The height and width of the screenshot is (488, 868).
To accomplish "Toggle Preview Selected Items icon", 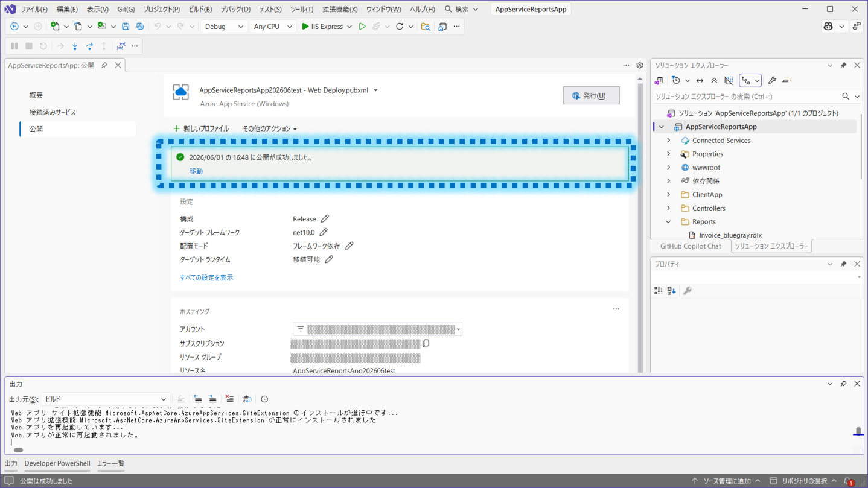I will click(787, 80).
